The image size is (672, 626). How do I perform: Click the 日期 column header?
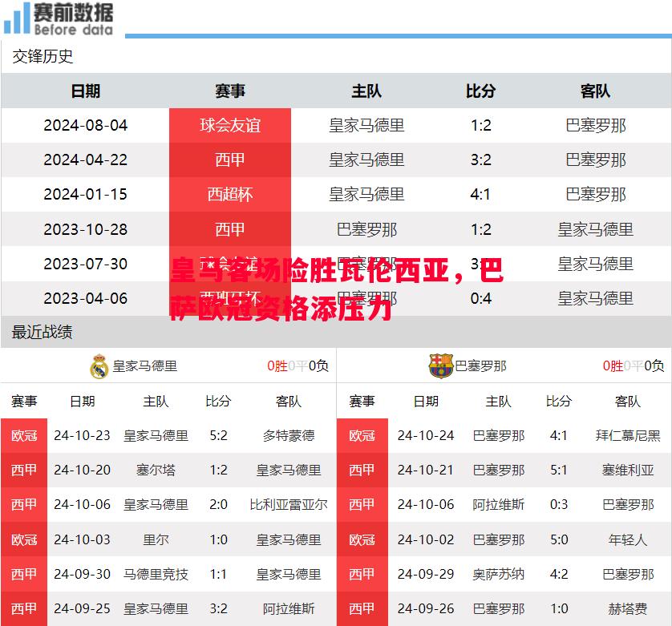click(x=87, y=91)
